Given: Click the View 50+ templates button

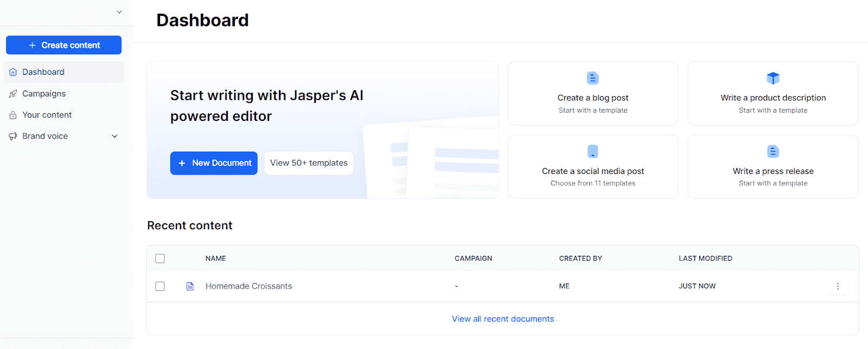Looking at the screenshot, I should pyautogui.click(x=309, y=163).
